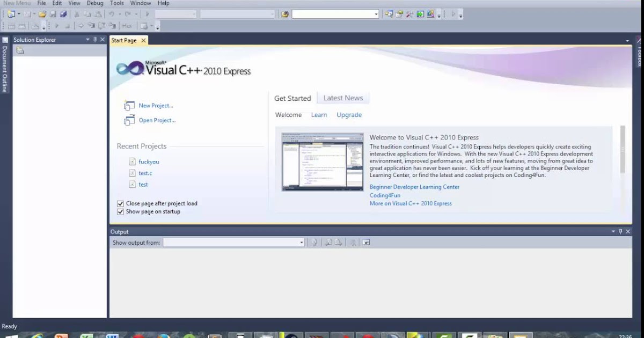The height and width of the screenshot is (338, 644).
Task: Click the Cut scissors toolbar icon
Action: pos(77,14)
